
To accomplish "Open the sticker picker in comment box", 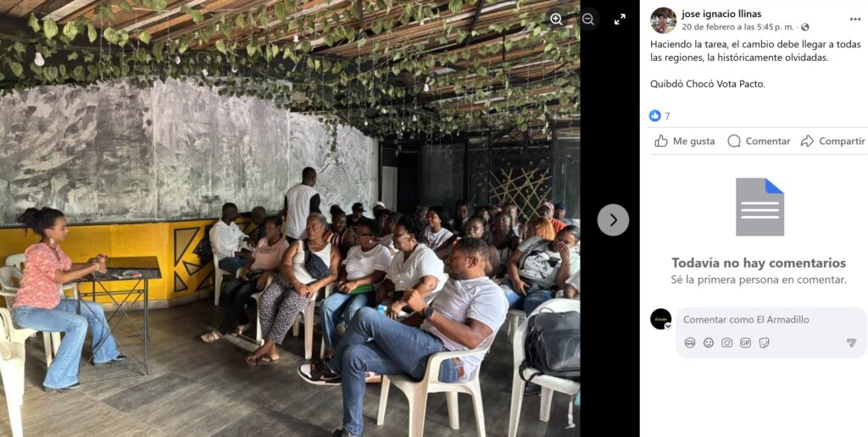I will point(764,343).
